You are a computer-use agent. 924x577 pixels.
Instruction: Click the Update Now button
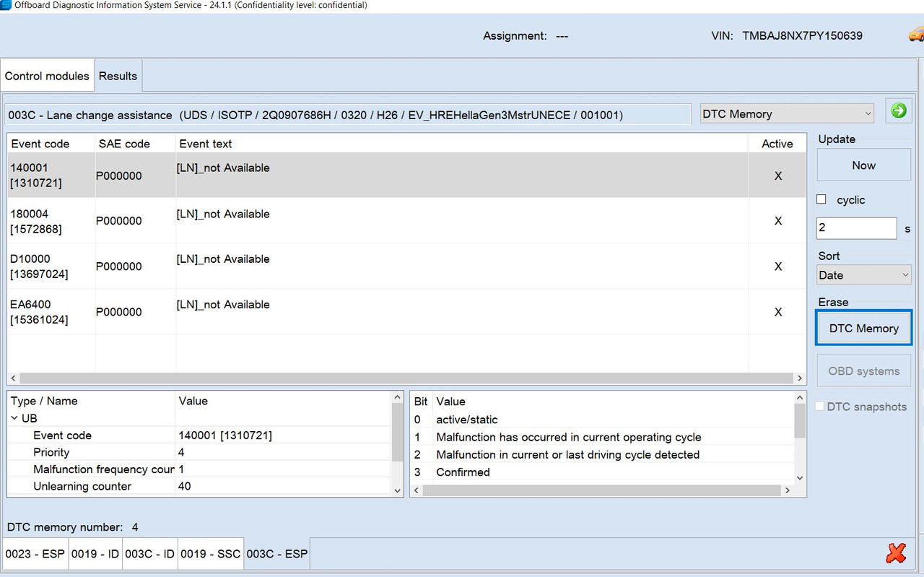863,165
